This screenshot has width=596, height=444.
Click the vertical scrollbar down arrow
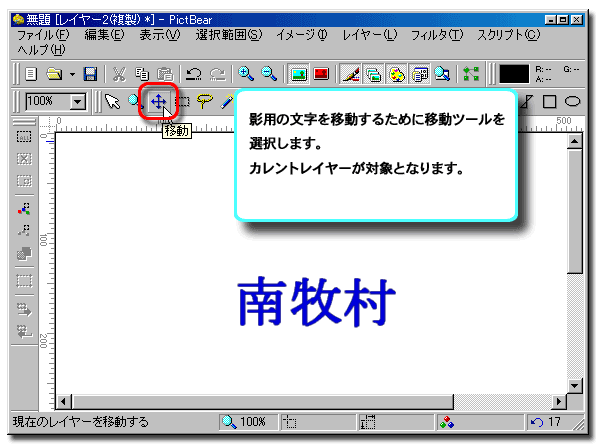click(x=574, y=386)
